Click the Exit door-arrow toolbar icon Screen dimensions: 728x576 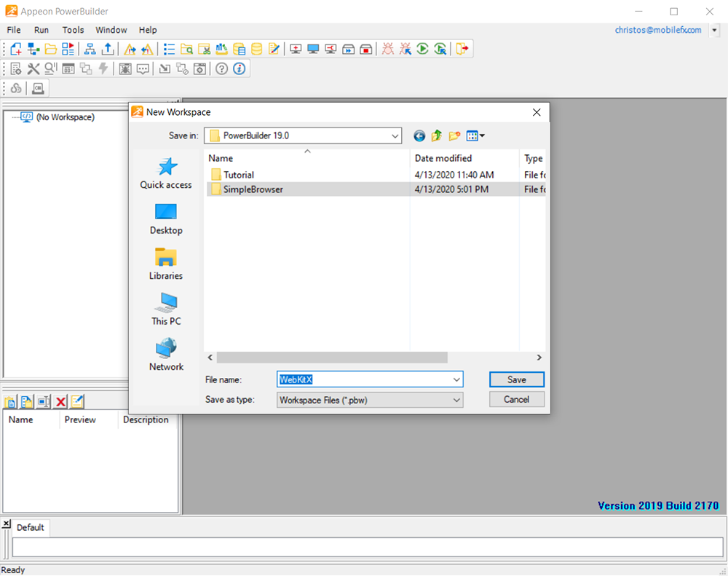pos(462,49)
